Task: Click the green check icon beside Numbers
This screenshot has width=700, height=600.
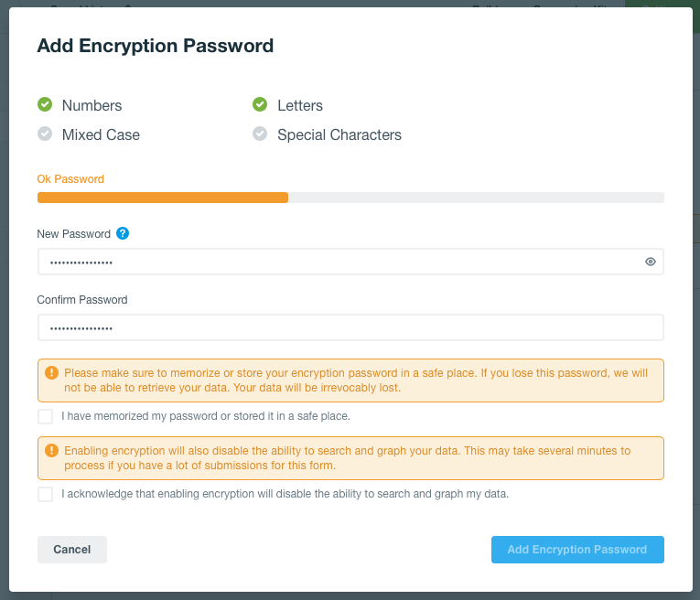Action: pos(45,105)
